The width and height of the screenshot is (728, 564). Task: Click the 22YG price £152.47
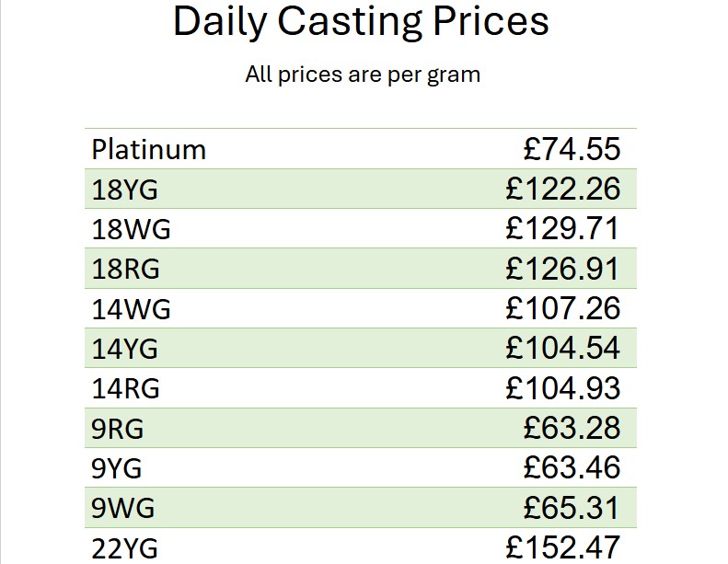point(563,547)
